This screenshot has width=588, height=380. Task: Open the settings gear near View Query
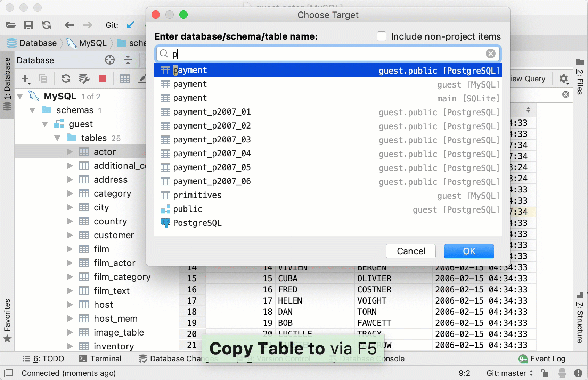(563, 79)
